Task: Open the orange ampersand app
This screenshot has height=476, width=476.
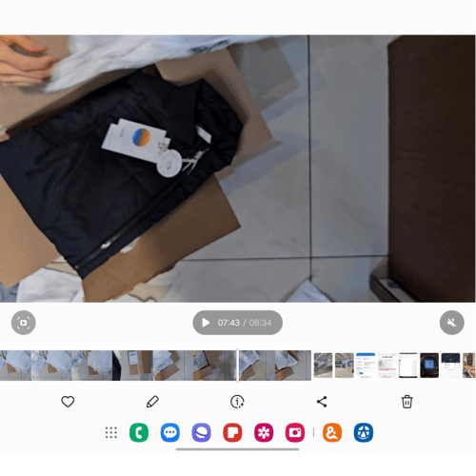Action: click(332, 432)
